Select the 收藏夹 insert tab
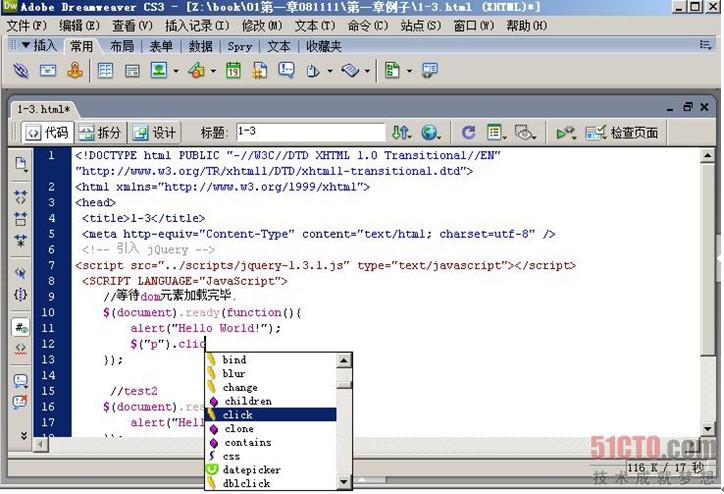 click(324, 46)
